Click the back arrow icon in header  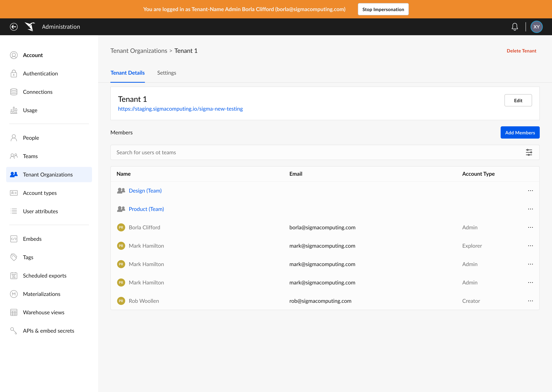coord(14,27)
